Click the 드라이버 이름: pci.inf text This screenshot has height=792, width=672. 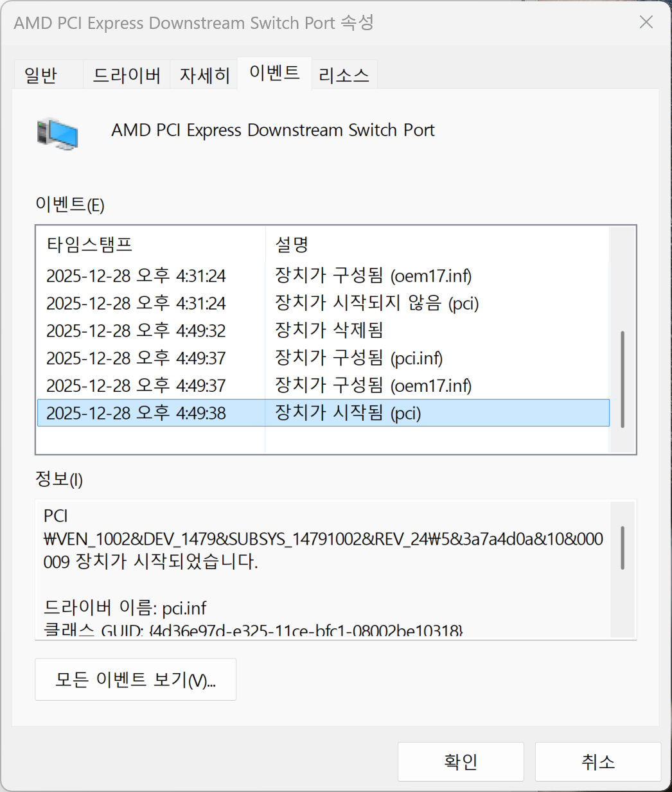[125, 608]
